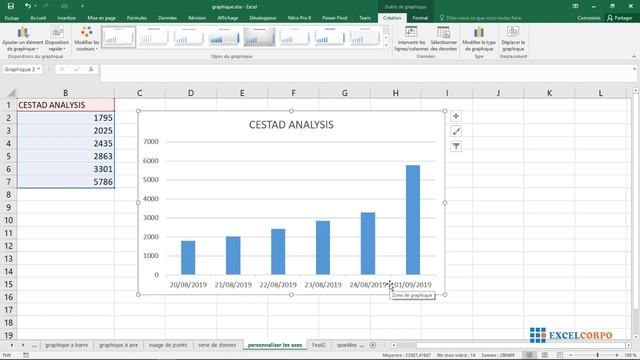Screen dimensions: 640x360
Task: Select the cell containing 5786
Action: pos(66,182)
